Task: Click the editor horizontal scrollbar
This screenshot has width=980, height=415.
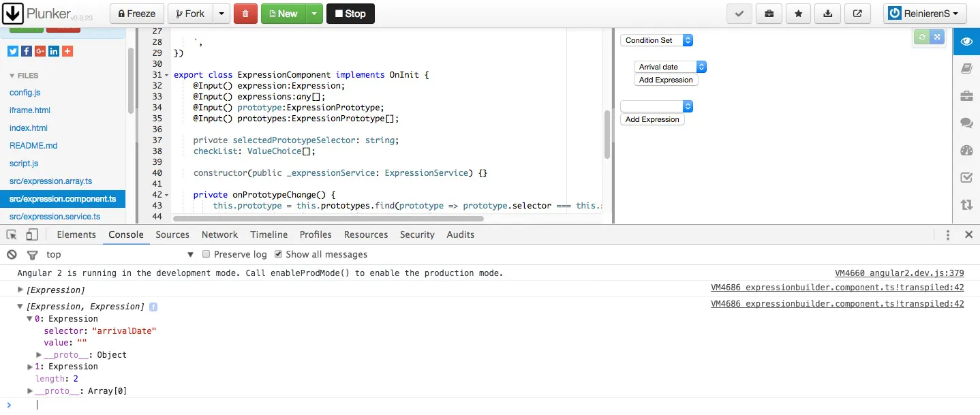Action: pos(328,219)
